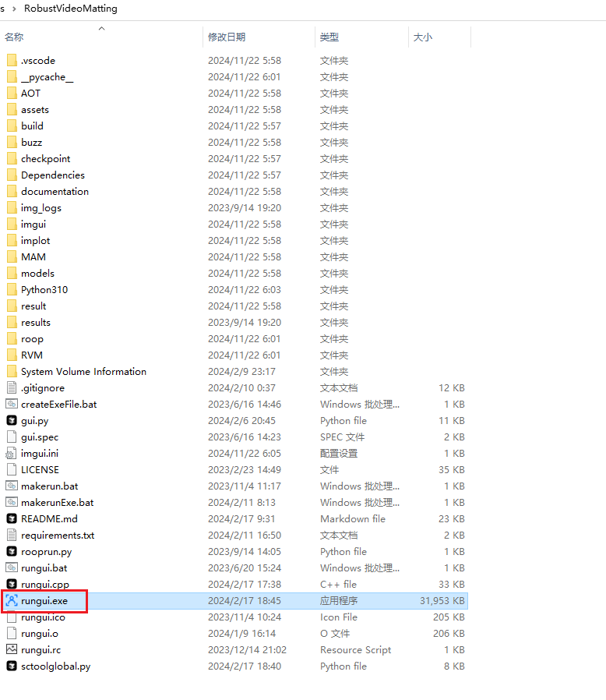The width and height of the screenshot is (606, 700).
Task: Select the checkpoint folder name
Action: 45,159
